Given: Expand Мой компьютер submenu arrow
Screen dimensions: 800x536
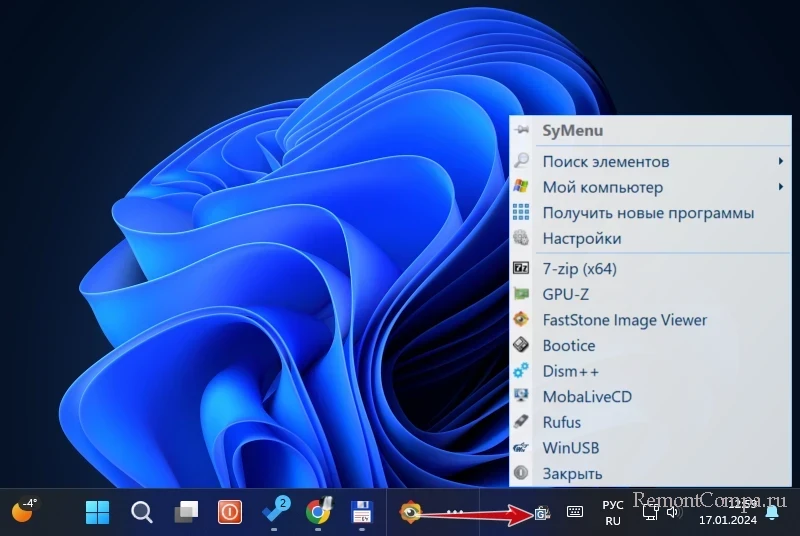Looking at the screenshot, I should (x=779, y=187).
